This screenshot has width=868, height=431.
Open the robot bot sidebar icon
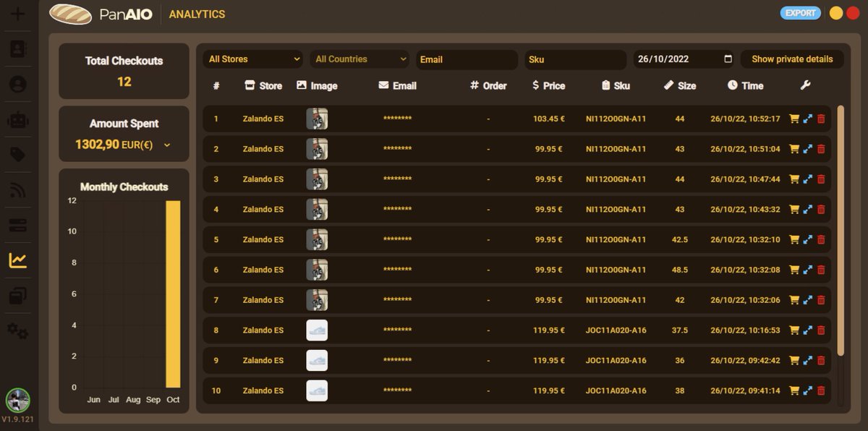point(18,119)
